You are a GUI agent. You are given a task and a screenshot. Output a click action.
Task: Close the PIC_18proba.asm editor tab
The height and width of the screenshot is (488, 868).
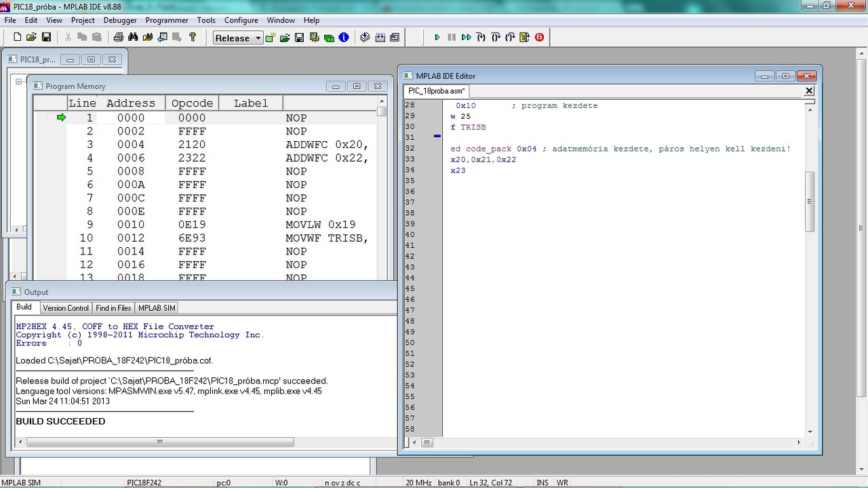[x=808, y=91]
